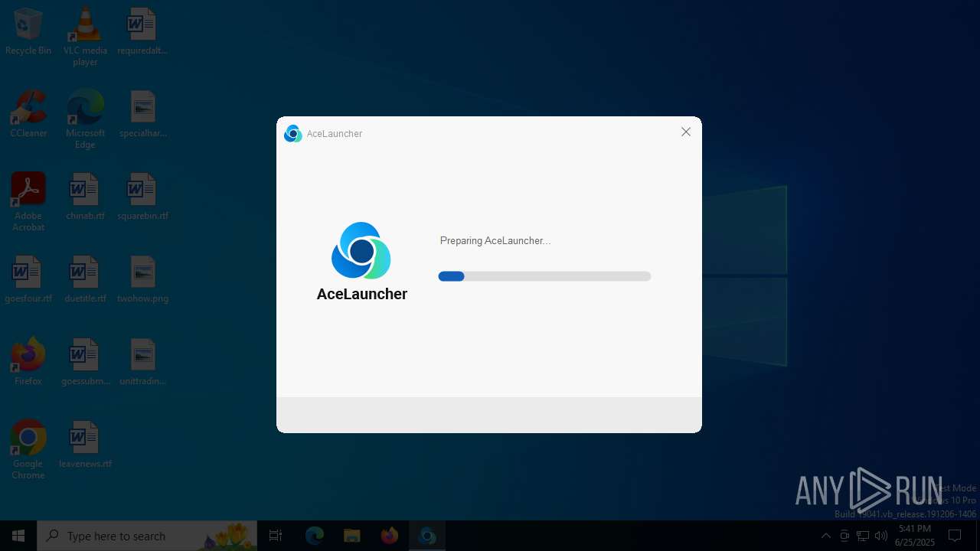Click the taskbar search box
The image size is (980, 551).
tap(147, 536)
